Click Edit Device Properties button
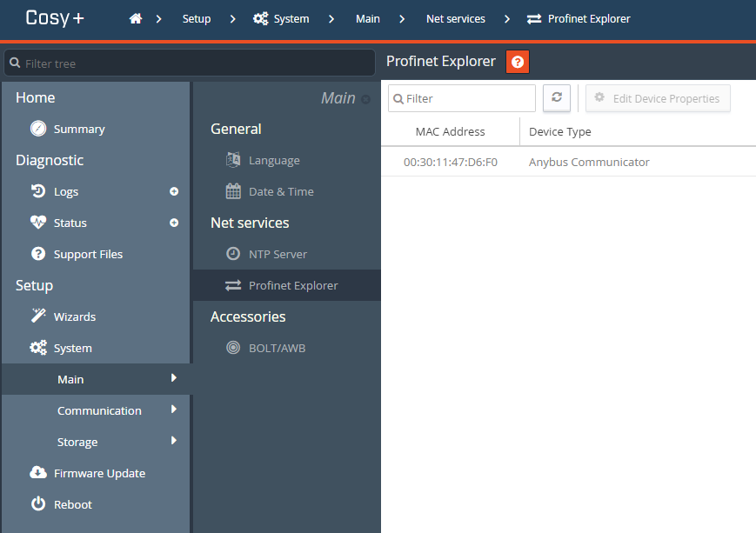The width and height of the screenshot is (756, 533). (x=658, y=98)
